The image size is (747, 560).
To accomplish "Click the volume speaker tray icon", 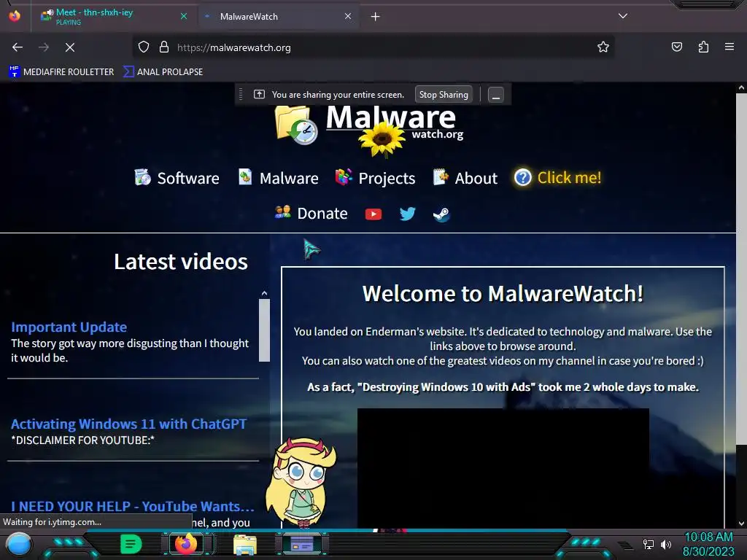I will [x=666, y=544].
